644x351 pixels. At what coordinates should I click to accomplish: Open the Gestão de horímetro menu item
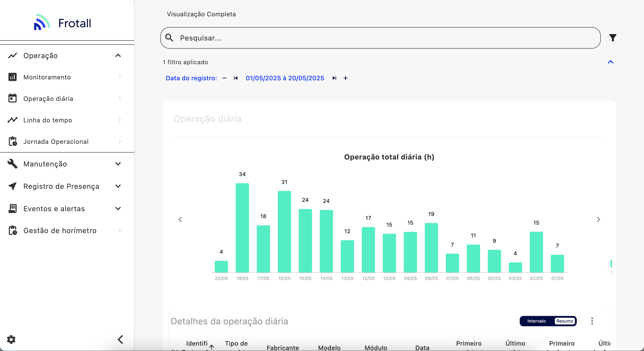(x=67, y=230)
